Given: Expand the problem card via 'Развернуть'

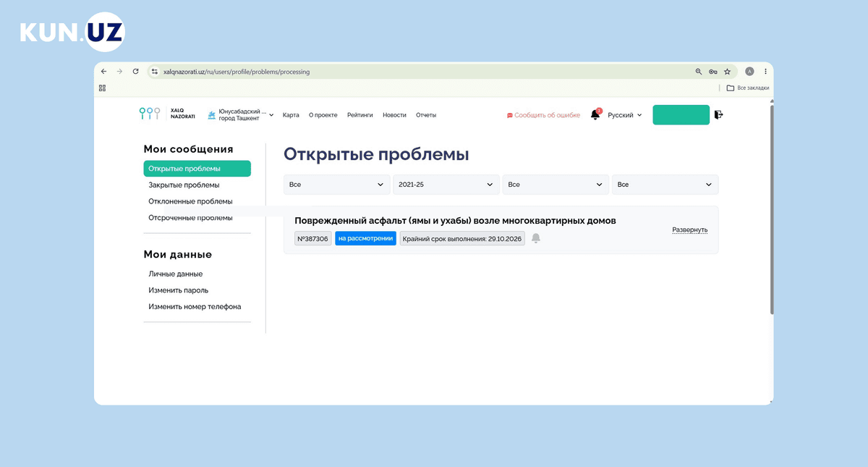Looking at the screenshot, I should [x=690, y=230].
